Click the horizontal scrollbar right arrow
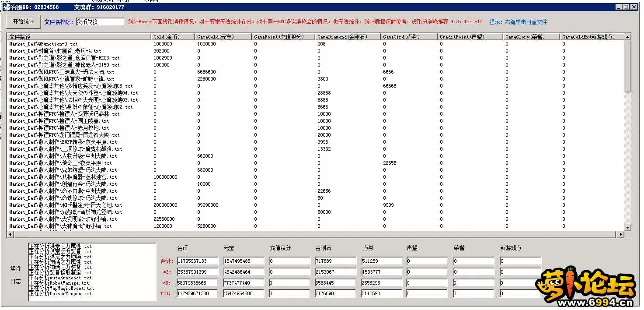Viewport: 644px width, 310px height. 620,235
